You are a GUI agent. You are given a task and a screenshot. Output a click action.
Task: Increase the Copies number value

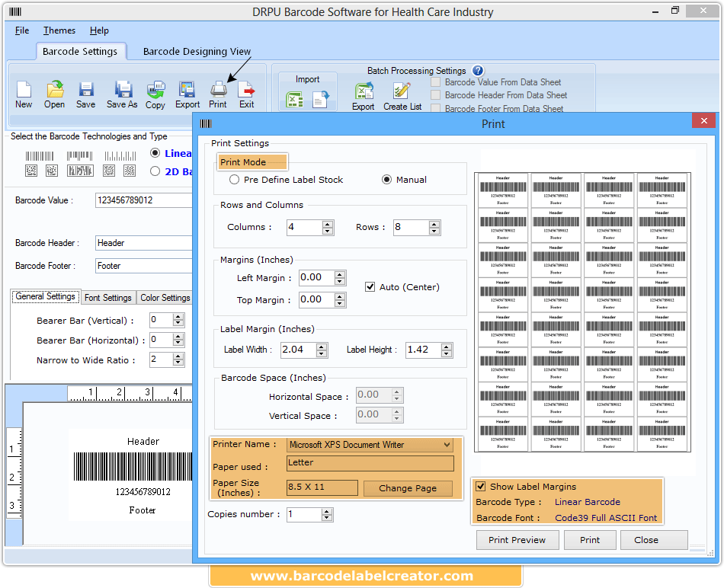327,511
